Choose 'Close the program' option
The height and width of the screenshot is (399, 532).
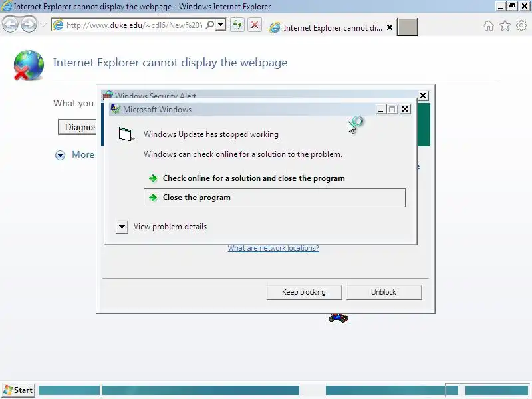[275, 198]
